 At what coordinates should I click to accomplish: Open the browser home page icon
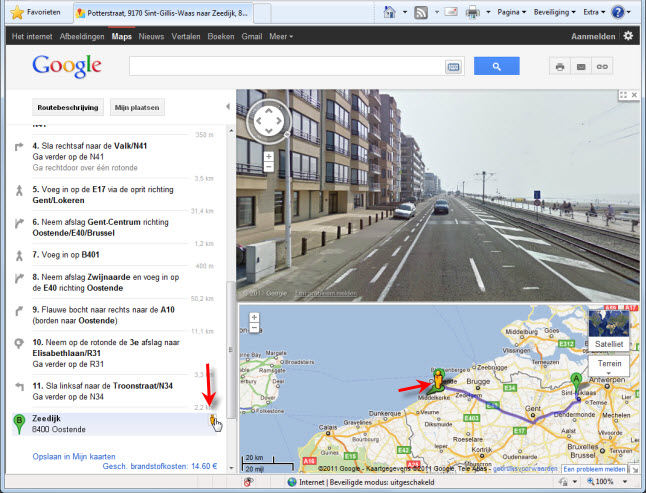pyautogui.click(x=389, y=12)
